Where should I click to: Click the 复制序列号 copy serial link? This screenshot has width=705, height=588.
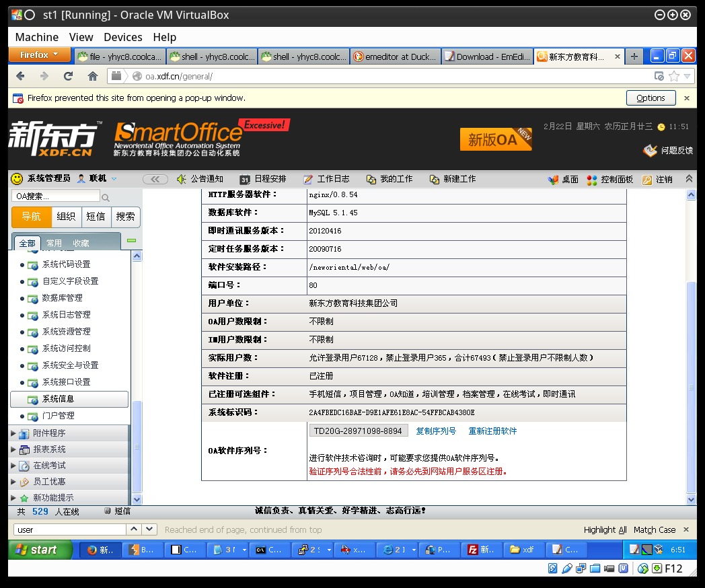(x=436, y=431)
